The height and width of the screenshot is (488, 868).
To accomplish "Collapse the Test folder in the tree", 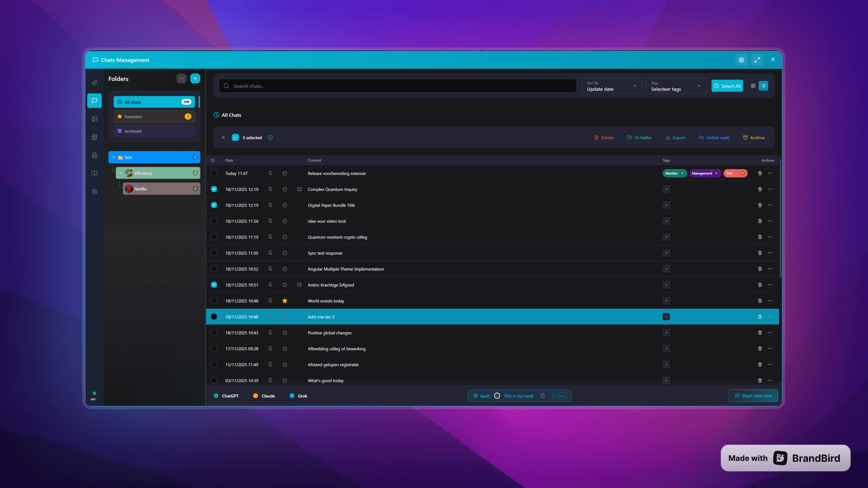I will click(x=114, y=157).
